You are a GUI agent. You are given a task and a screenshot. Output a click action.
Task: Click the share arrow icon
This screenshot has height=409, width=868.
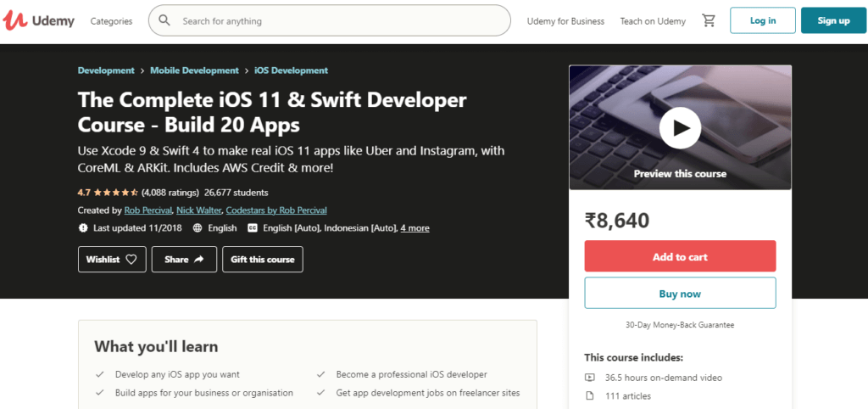198,260
